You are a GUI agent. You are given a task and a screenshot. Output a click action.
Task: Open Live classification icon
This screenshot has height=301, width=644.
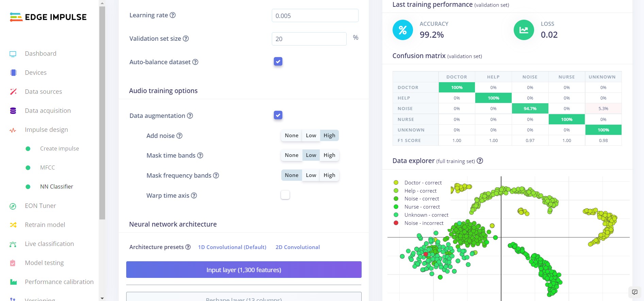[x=13, y=244]
